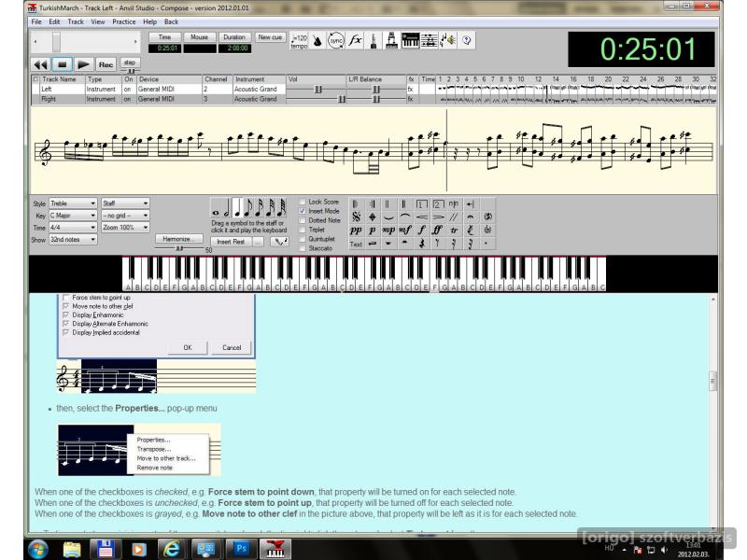Open the Zoom 100% dropdown
The height and width of the screenshot is (560, 747).
(125, 228)
